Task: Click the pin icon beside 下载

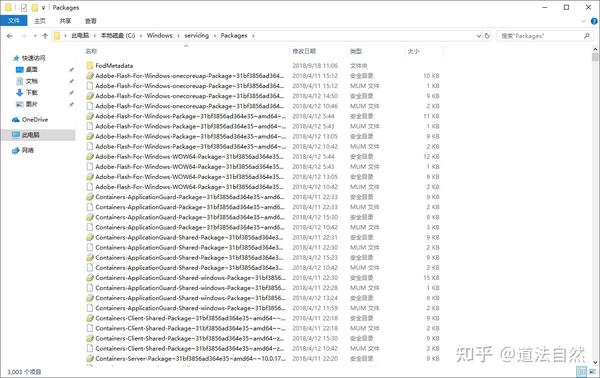Action: [x=71, y=93]
